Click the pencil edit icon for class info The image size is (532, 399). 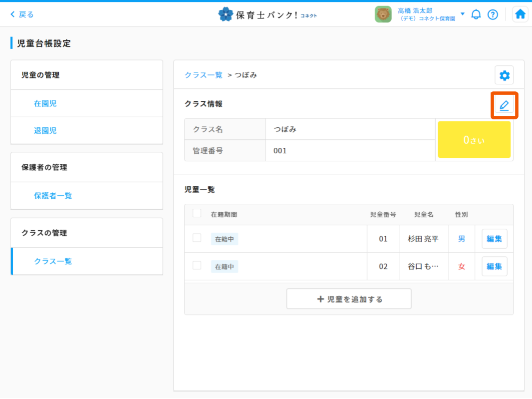[504, 105]
